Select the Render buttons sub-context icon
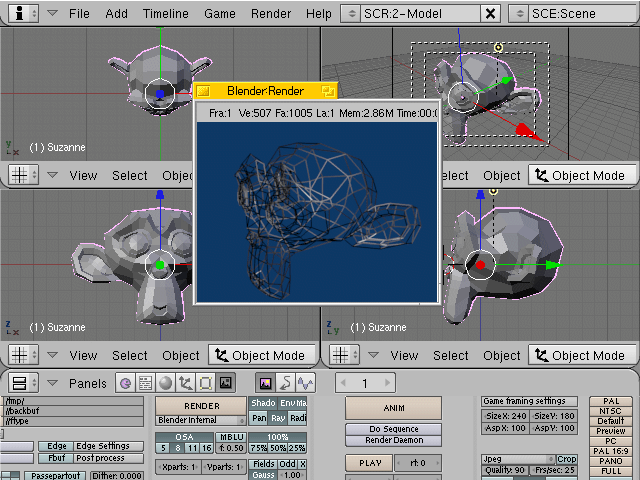 [x=265, y=383]
